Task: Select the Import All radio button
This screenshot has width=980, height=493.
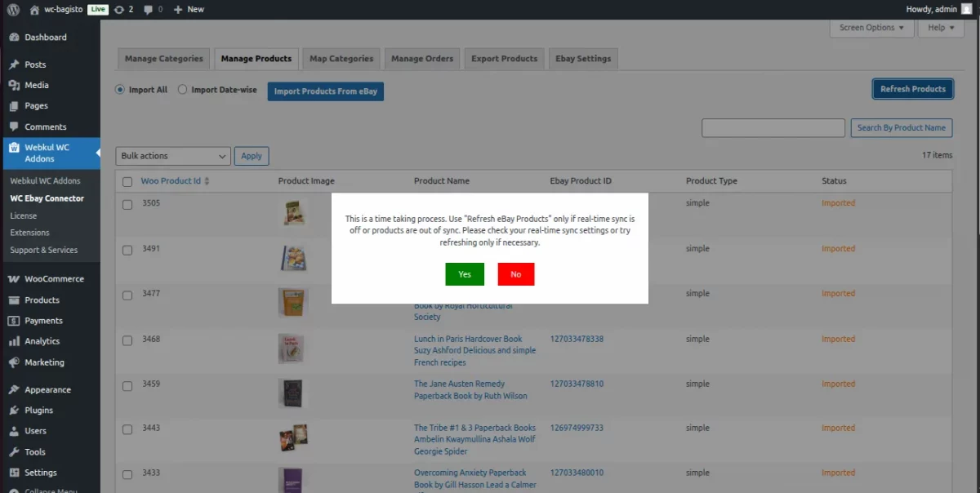Action: (120, 90)
